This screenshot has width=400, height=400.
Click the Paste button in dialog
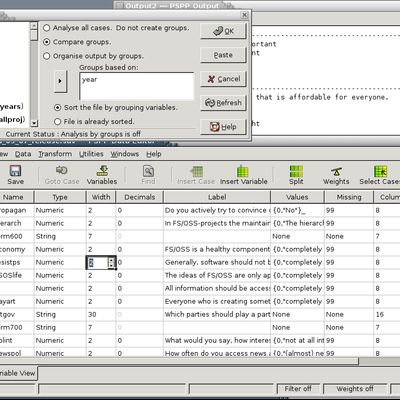click(223, 55)
